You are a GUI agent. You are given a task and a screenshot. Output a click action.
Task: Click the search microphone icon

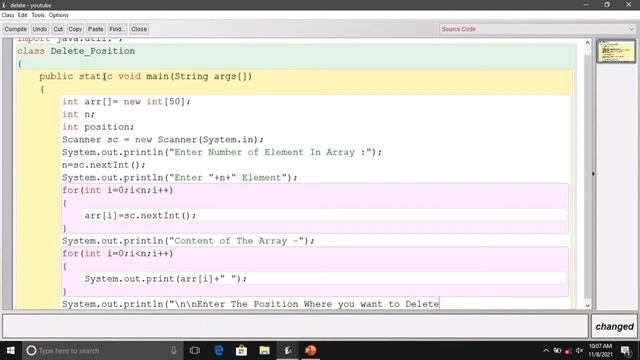pyautogui.click(x=174, y=351)
